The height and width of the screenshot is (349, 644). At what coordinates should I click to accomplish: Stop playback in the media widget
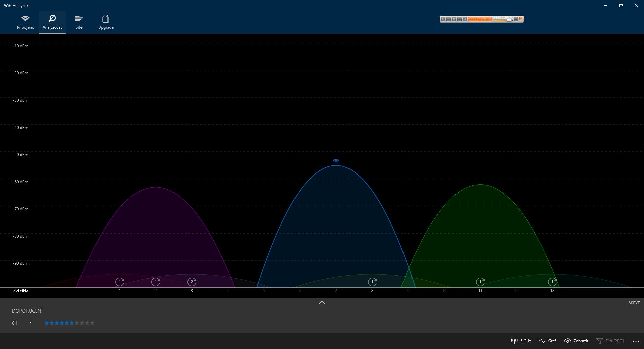(454, 19)
